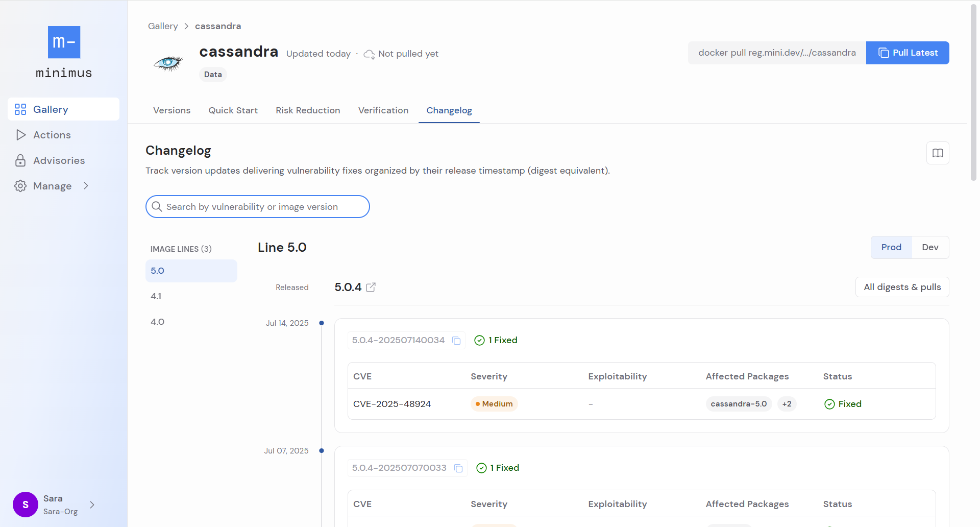
Task: Expand the Sara-Org account chevron
Action: tap(92, 505)
